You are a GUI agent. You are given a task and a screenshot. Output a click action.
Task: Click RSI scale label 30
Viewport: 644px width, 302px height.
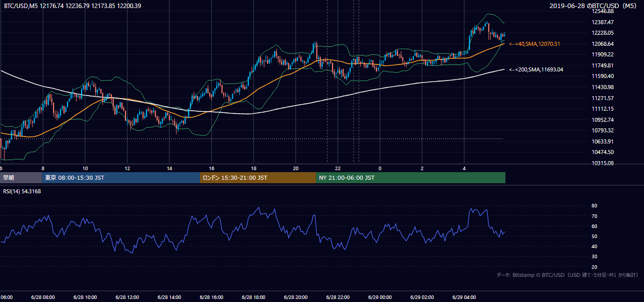coord(594,257)
